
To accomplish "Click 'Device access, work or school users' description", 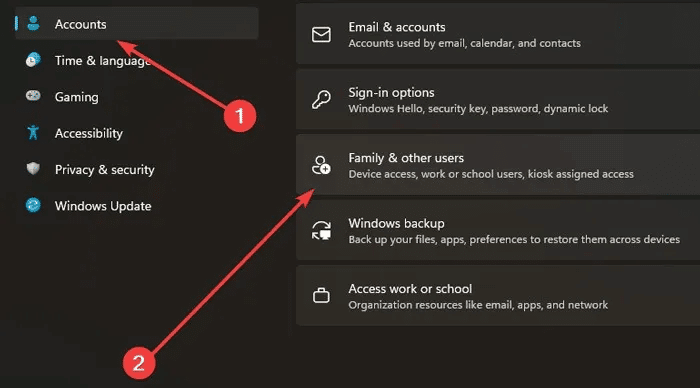I will tap(491, 174).
